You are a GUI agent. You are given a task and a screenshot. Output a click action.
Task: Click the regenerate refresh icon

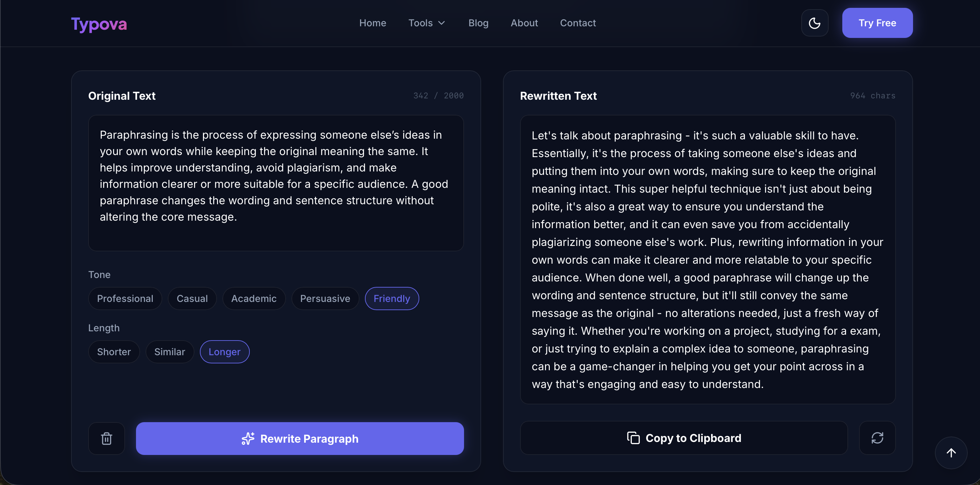click(877, 438)
